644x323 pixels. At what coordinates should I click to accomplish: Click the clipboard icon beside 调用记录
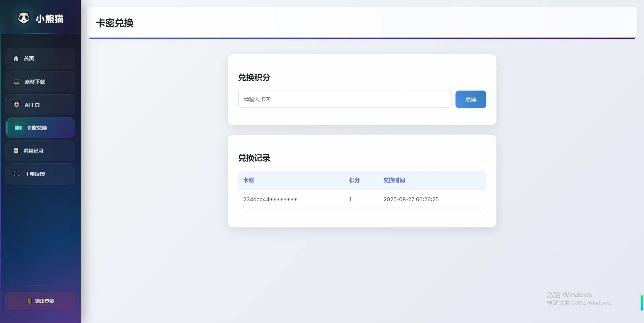pos(16,151)
